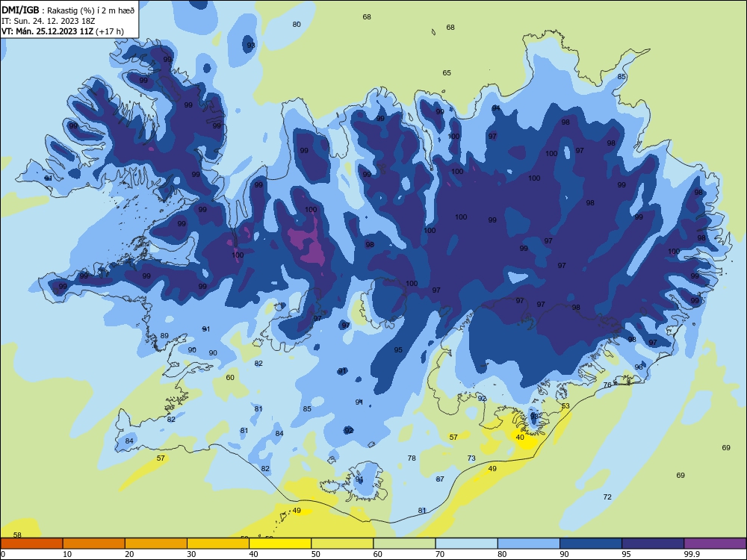Click the '53' humidity value on the map

click(565, 406)
